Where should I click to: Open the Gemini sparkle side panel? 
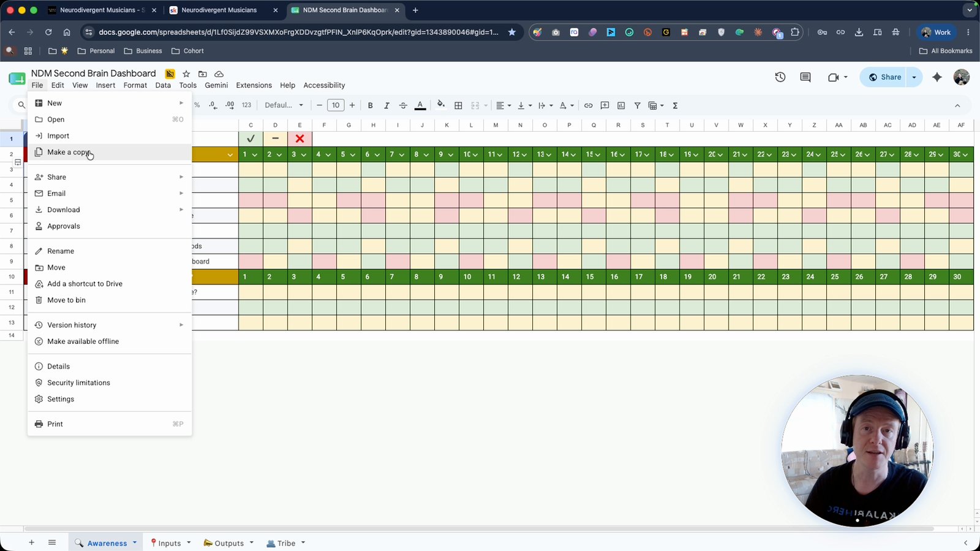[937, 77]
